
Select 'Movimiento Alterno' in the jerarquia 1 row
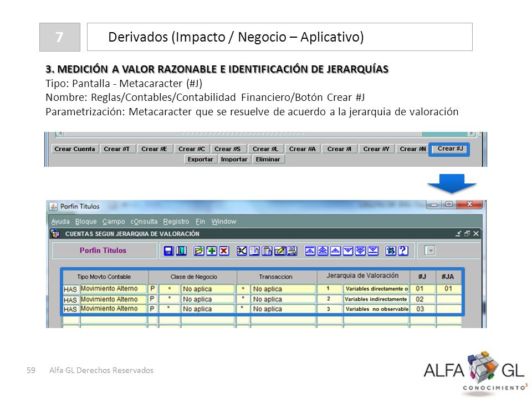[113, 289]
